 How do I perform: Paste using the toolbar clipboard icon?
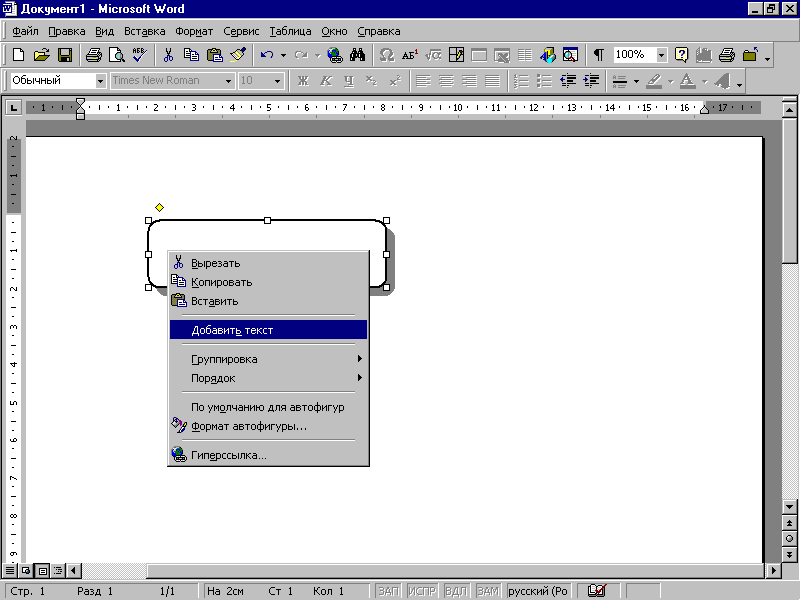(215, 55)
